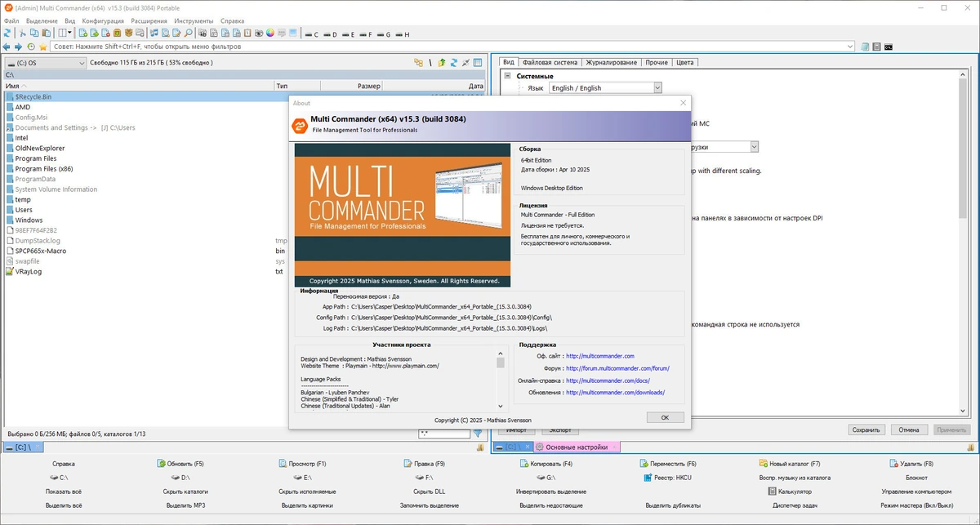
Task: Click Новый каталог (F7) button
Action: pyautogui.click(x=790, y=464)
